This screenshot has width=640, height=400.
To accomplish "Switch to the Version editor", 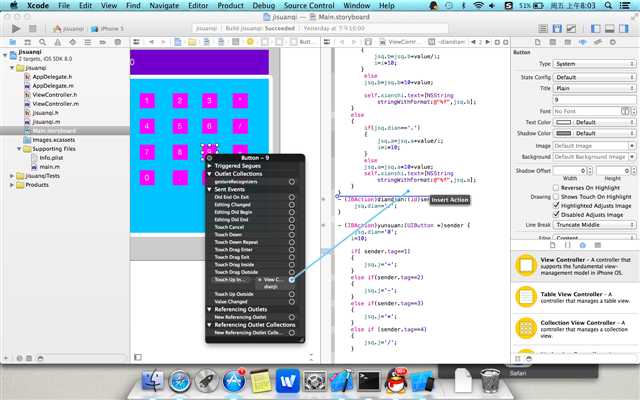I will pyautogui.click(x=571, y=29).
